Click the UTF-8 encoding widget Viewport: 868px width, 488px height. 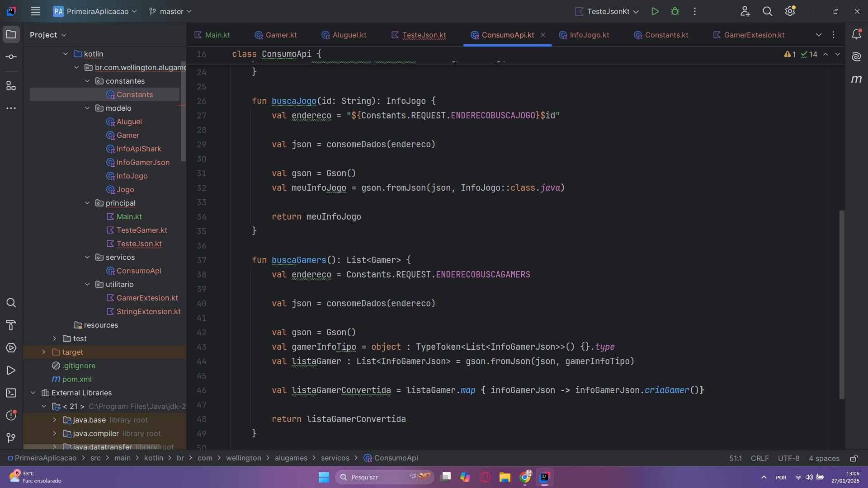point(788,458)
